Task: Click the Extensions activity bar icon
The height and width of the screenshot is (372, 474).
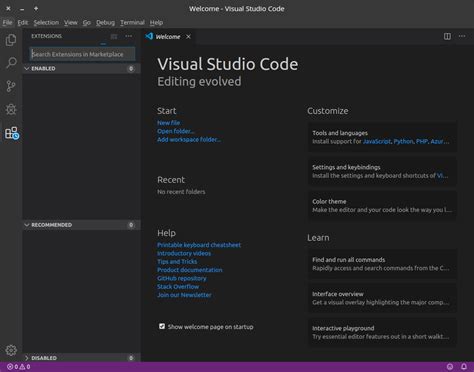Action: (x=12, y=133)
